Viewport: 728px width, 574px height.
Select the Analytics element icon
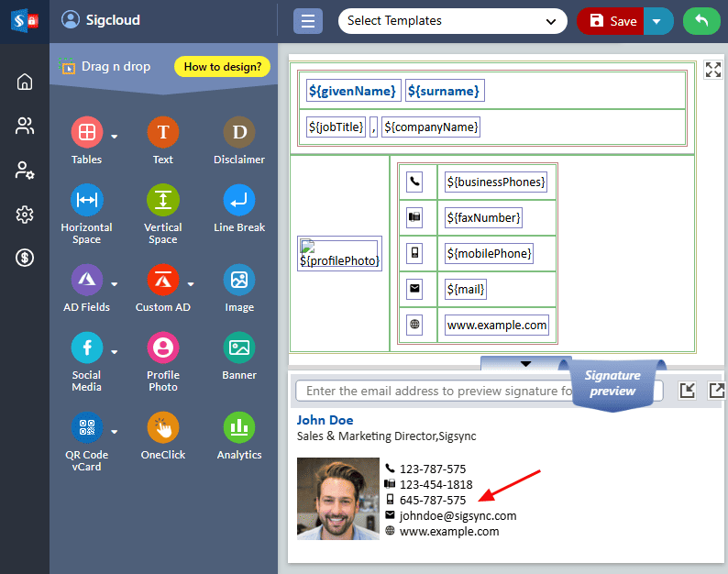pos(239,427)
